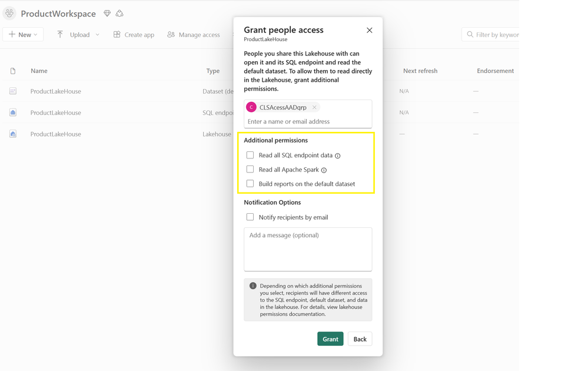Click the file icon in Name column header
Screen dimensions: 588x371
click(13, 71)
